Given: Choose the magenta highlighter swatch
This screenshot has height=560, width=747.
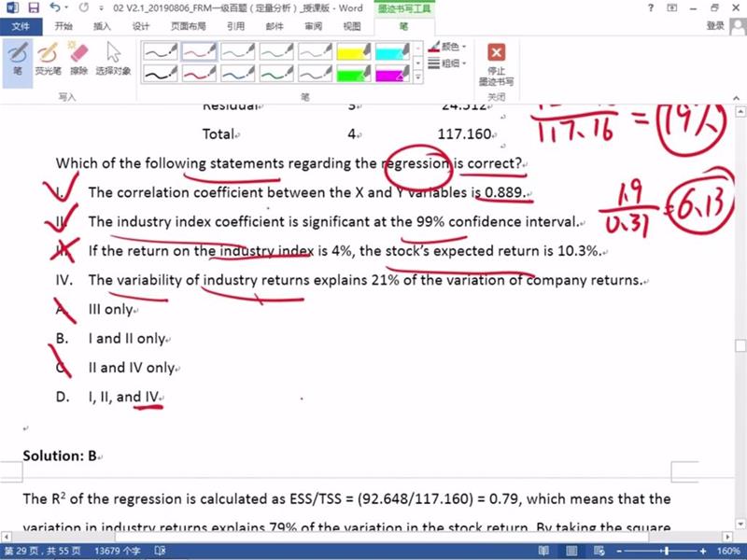Looking at the screenshot, I should tap(392, 74).
